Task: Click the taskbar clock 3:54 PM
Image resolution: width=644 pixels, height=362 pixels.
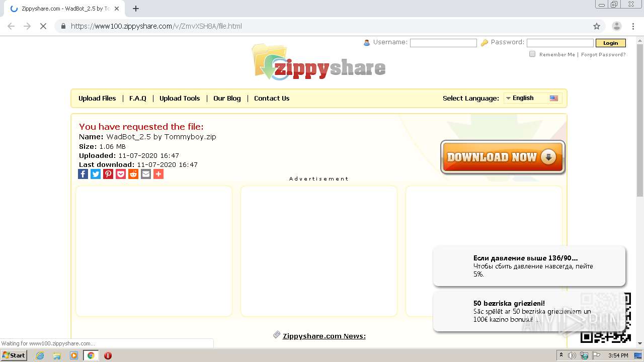Action: [x=618, y=355]
